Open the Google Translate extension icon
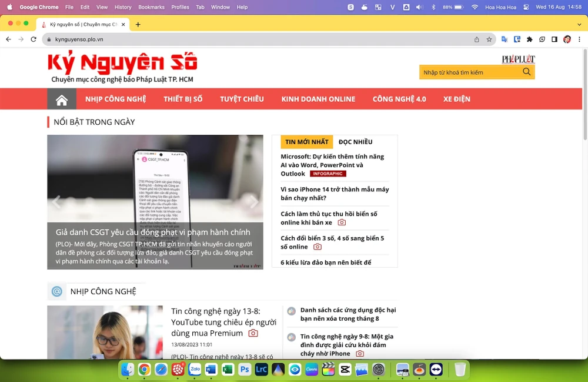This screenshot has width=588, height=382. (x=505, y=39)
